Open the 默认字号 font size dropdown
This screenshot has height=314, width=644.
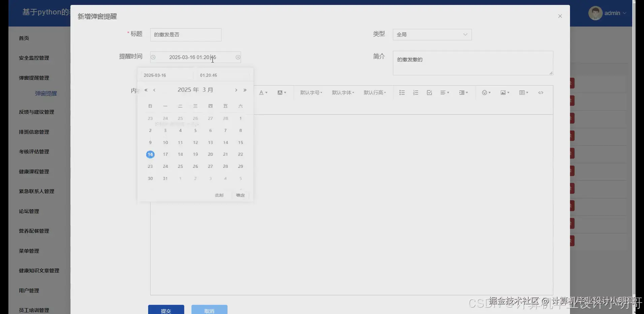311,93
